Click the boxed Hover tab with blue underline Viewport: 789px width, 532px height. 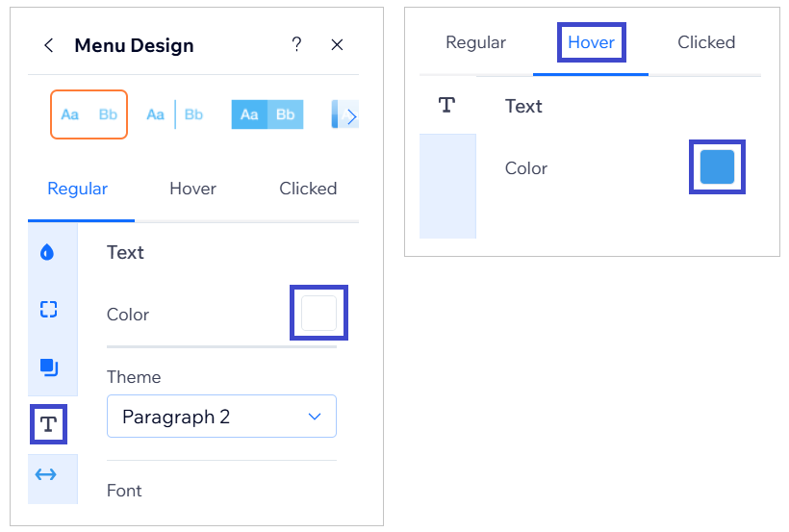point(591,42)
